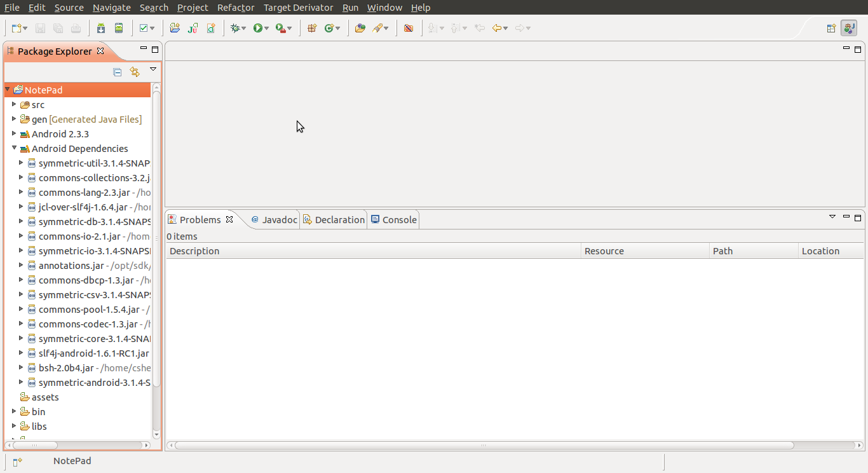
Task: Run Android Lint check icon
Action: click(143, 28)
